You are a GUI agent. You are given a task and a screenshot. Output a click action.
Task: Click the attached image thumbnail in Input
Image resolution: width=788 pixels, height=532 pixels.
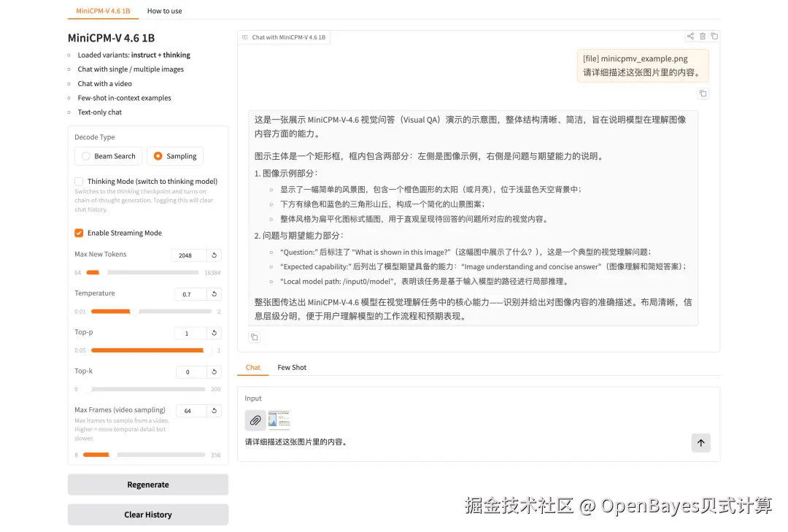[x=279, y=420]
